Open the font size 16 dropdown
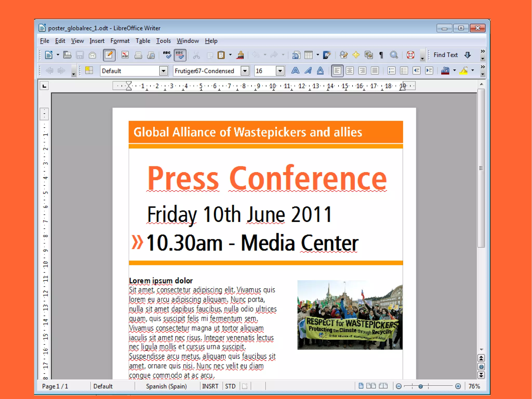The width and height of the screenshot is (532, 399). (x=280, y=71)
